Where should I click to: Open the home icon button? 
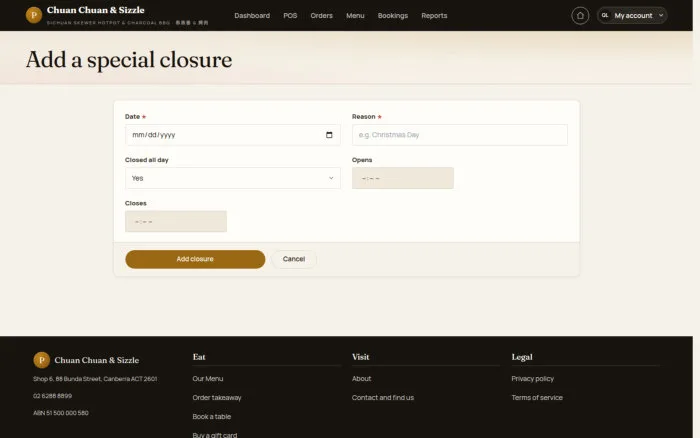[x=580, y=16]
